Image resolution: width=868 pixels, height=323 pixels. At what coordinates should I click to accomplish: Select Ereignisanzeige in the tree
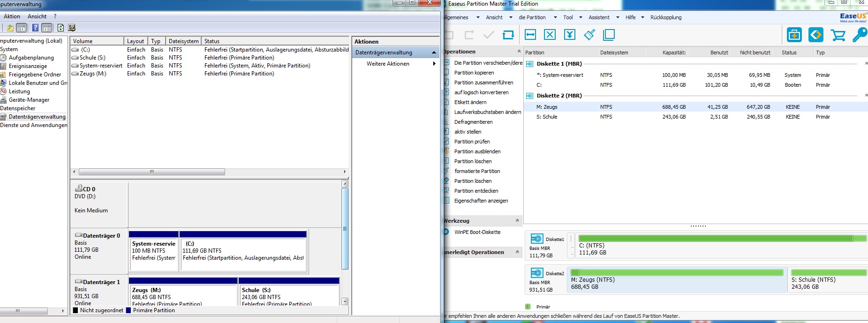coord(28,66)
